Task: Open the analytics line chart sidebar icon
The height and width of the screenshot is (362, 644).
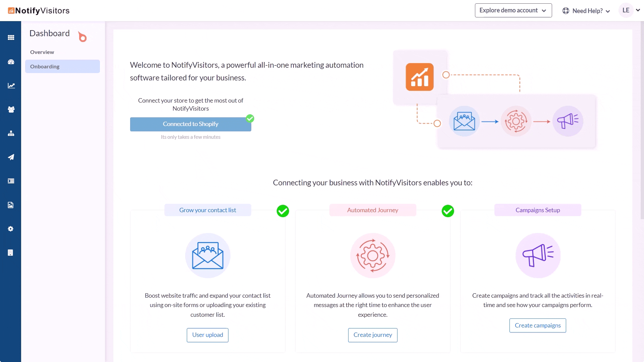Action: click(11, 85)
